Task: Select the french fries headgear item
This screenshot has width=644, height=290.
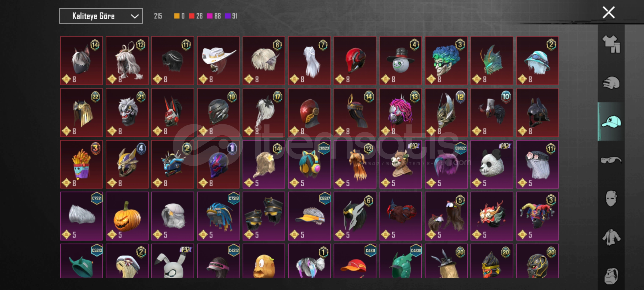Action: click(82, 164)
